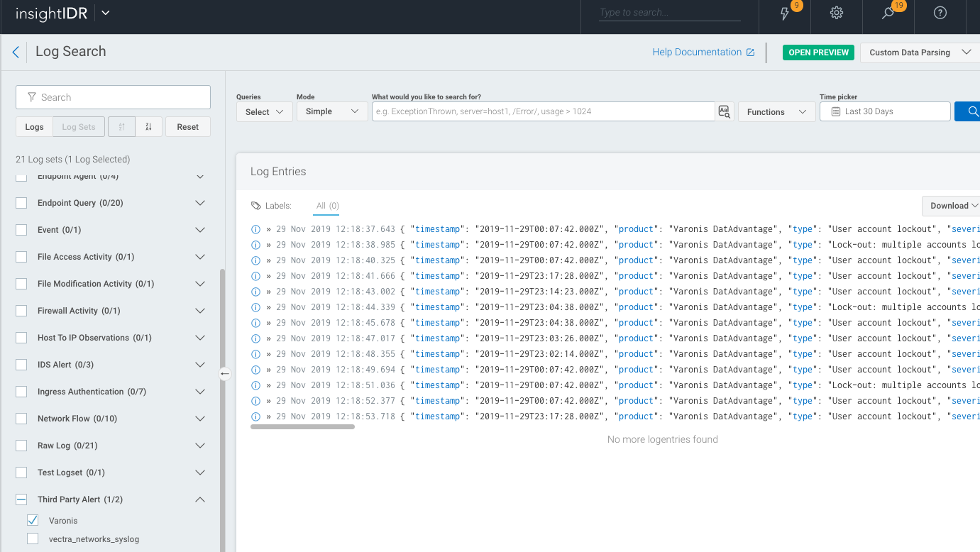The height and width of the screenshot is (552, 980).
Task: Check the File Modification Activity checkbox
Action: click(21, 284)
